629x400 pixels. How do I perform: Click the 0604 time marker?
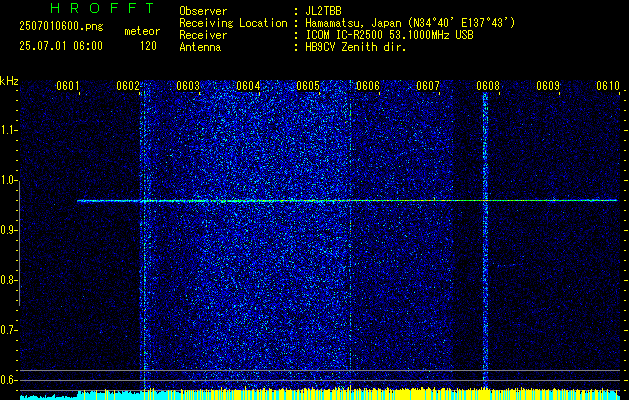pos(248,85)
